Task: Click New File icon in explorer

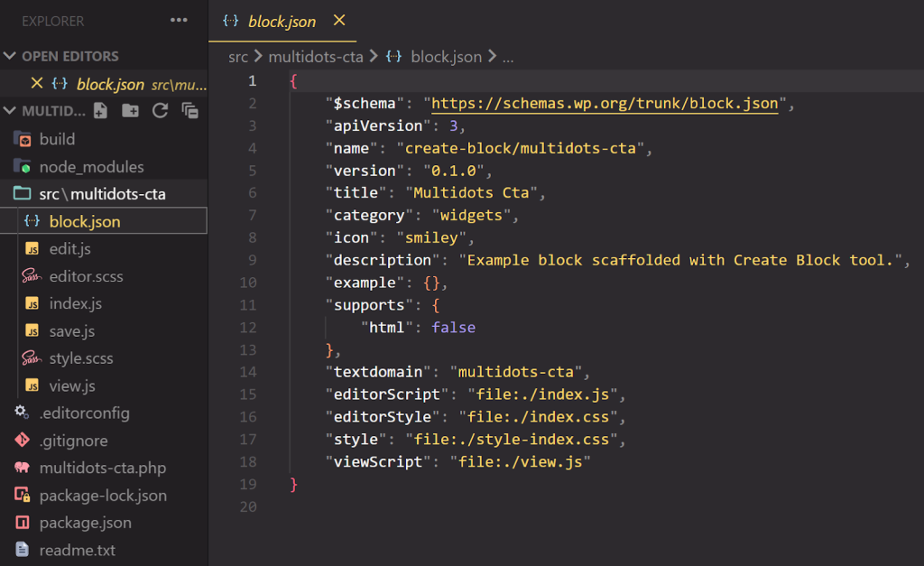Action: [x=101, y=111]
